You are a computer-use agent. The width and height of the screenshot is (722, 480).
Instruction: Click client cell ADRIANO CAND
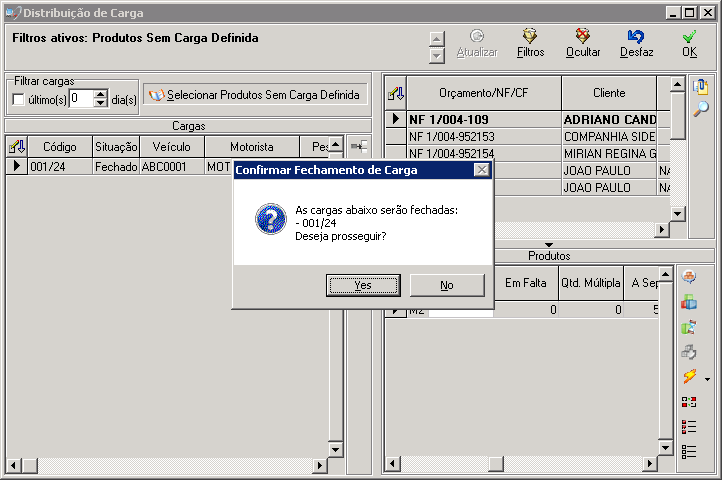[x=609, y=119]
